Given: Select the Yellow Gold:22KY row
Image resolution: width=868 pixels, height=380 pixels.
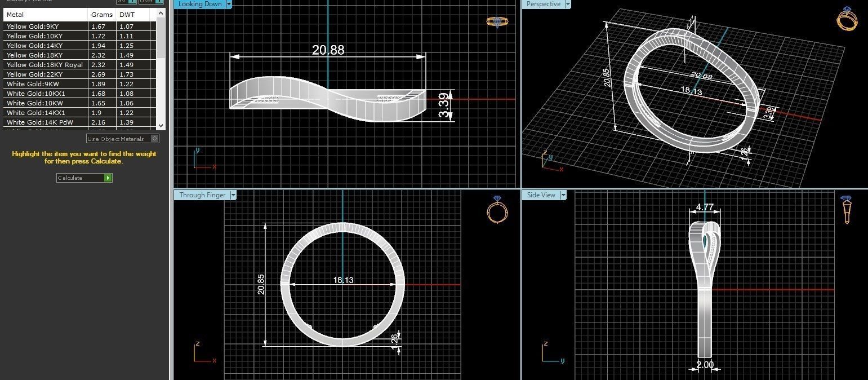Looking at the screenshot, I should [x=79, y=74].
